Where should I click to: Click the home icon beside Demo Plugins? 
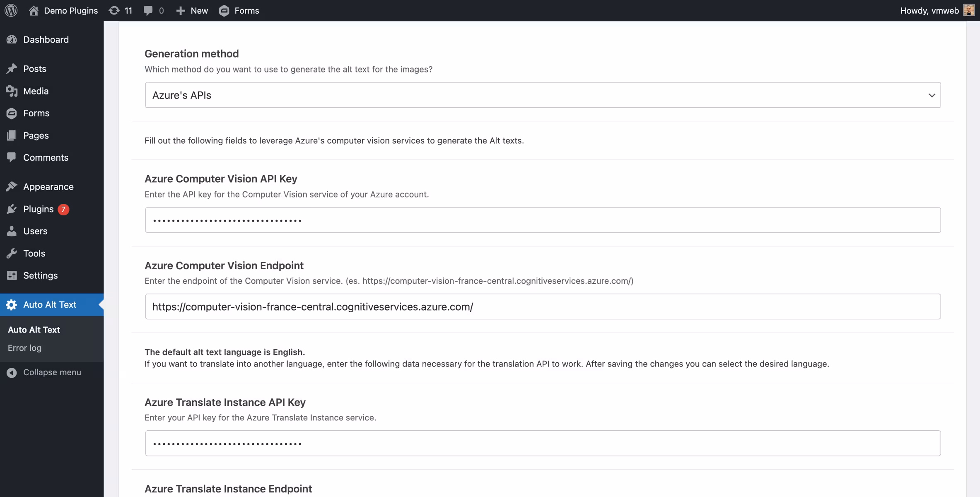34,10
